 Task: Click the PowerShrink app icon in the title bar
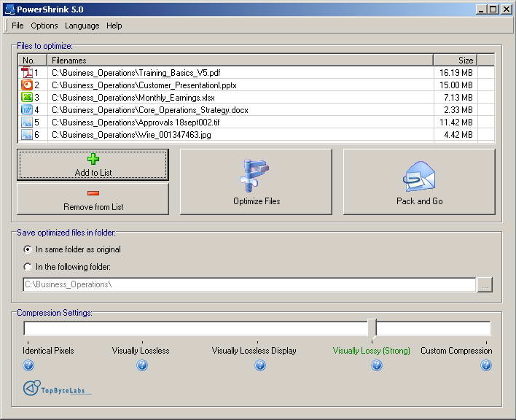(x=10, y=9)
